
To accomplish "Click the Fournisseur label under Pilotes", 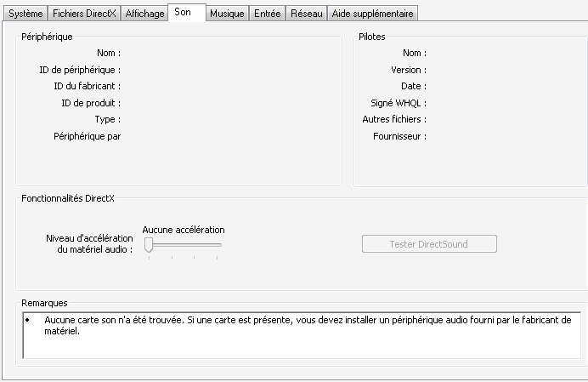I will click(399, 136).
